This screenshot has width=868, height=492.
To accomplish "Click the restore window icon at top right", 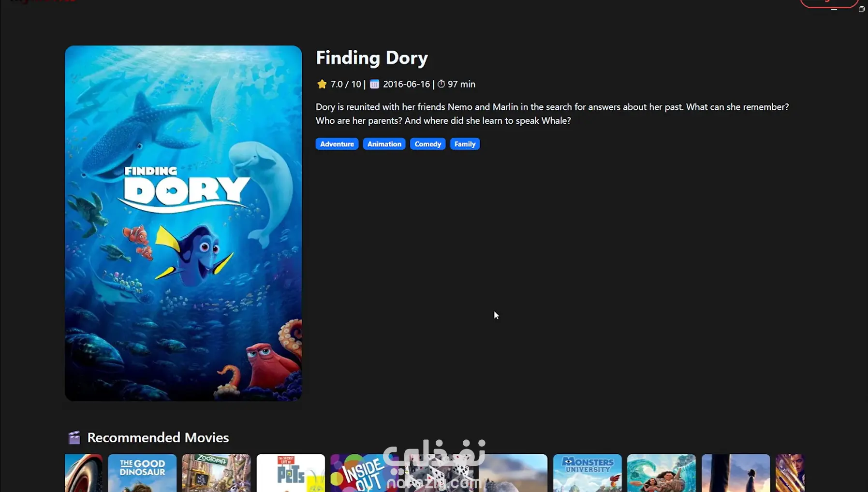I will click(861, 9).
